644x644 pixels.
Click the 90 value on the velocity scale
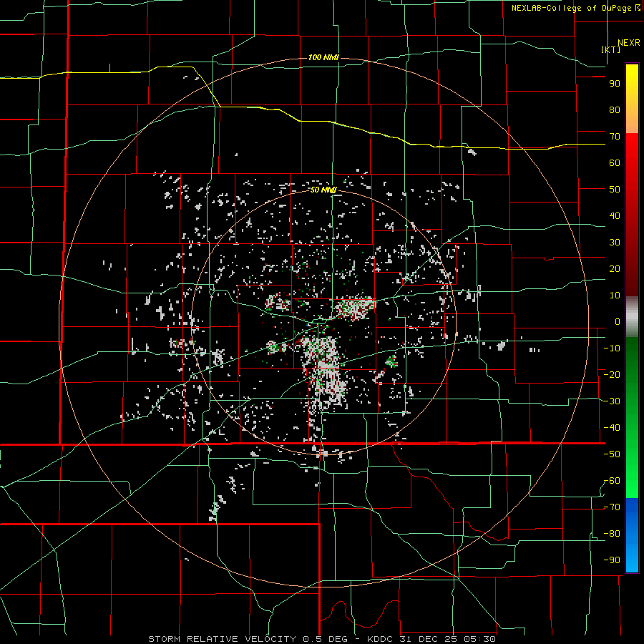[x=615, y=84]
